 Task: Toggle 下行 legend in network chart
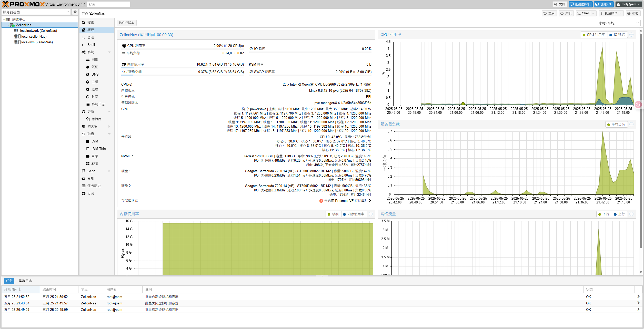pos(604,214)
